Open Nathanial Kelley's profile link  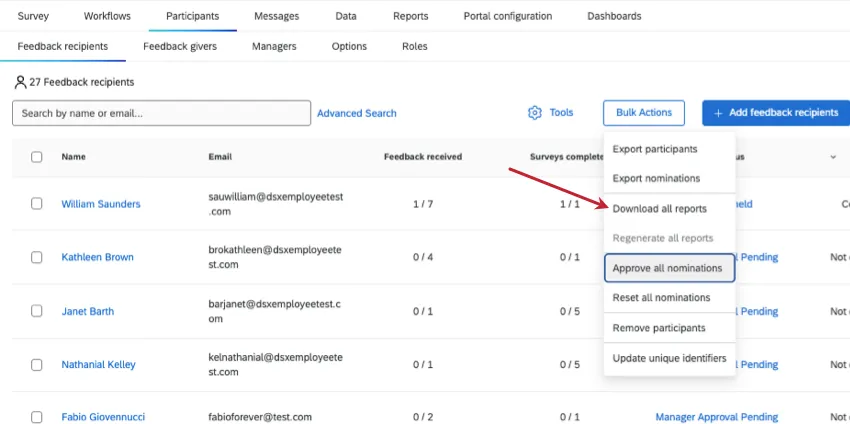coord(99,364)
